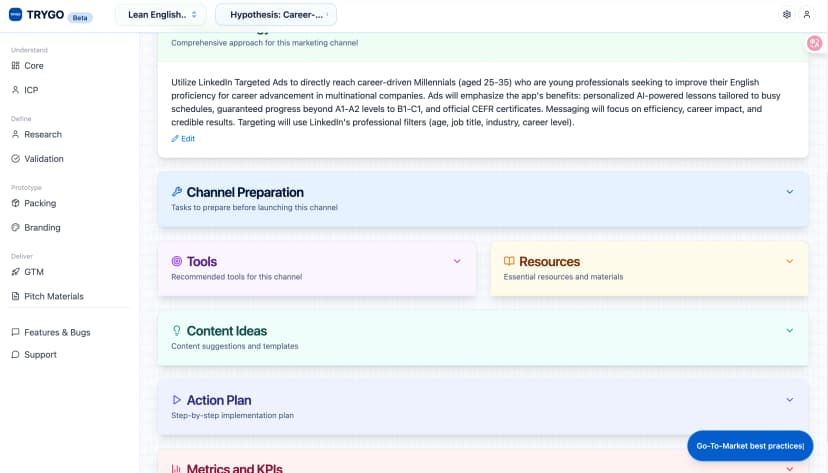The image size is (828, 473).
Task: Click the Resources book icon
Action: pyautogui.click(x=509, y=262)
